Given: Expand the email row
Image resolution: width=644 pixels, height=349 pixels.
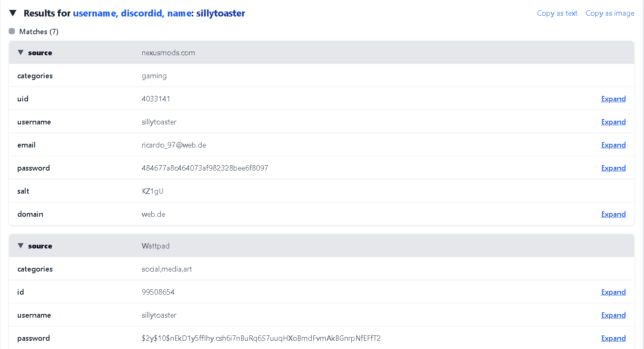Looking at the screenshot, I should [613, 145].
